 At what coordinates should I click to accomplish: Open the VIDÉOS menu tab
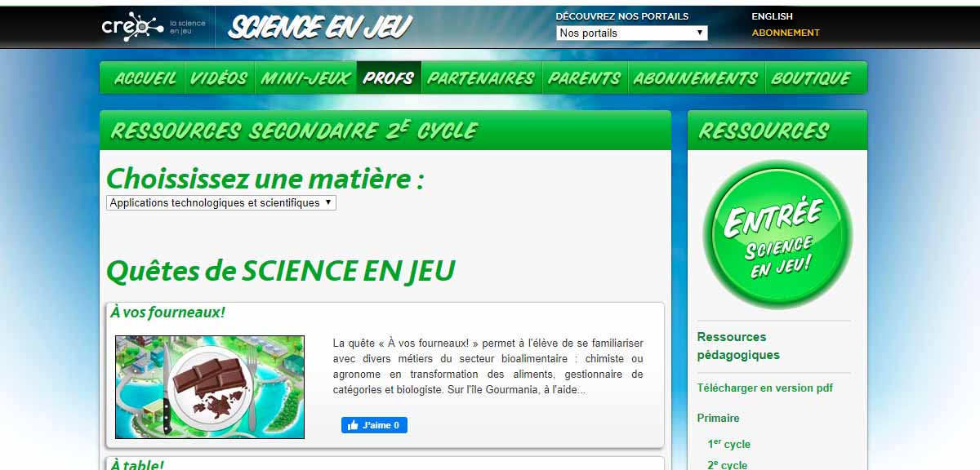click(x=219, y=78)
